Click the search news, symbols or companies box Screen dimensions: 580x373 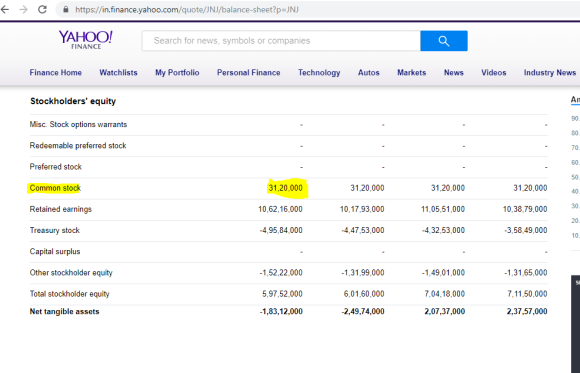pyautogui.click(x=281, y=41)
